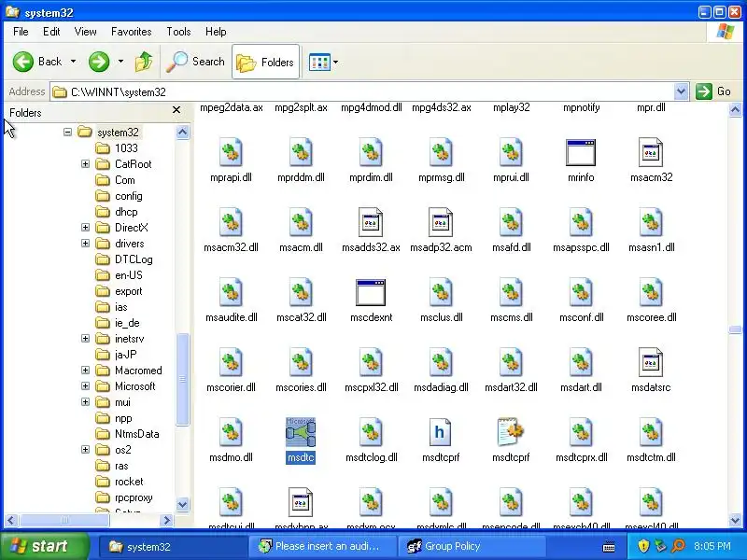This screenshot has width=747, height=560.
Task: Open the View menu
Action: tap(85, 32)
